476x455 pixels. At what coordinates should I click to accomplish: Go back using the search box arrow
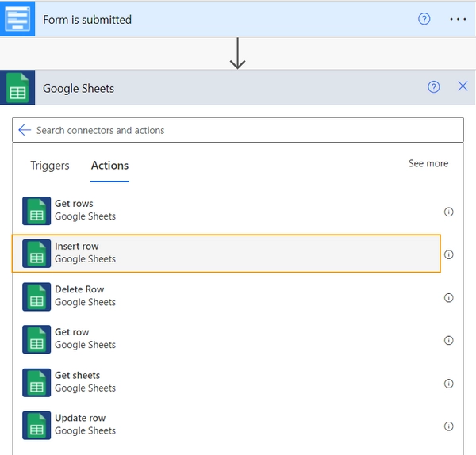coord(25,130)
